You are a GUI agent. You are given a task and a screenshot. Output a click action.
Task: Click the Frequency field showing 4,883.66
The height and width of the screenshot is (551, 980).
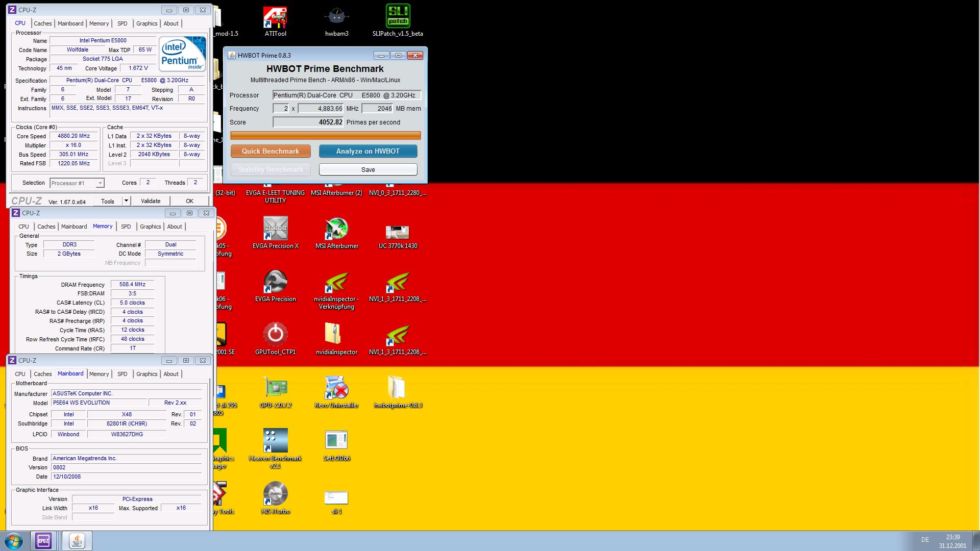321,108
